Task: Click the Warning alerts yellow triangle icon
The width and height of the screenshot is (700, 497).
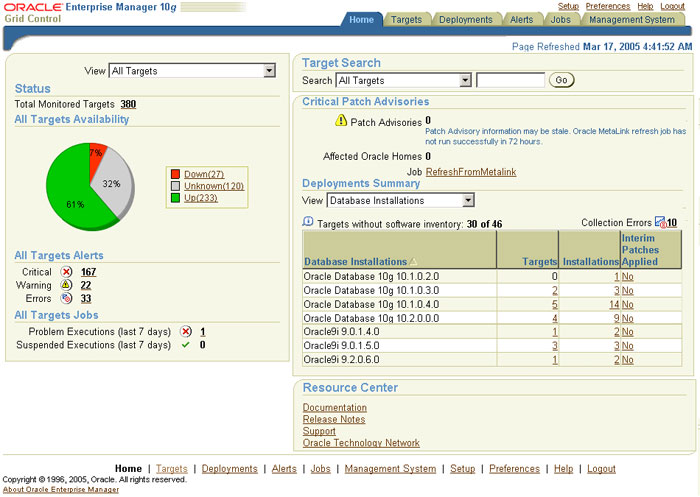Action: (x=66, y=285)
